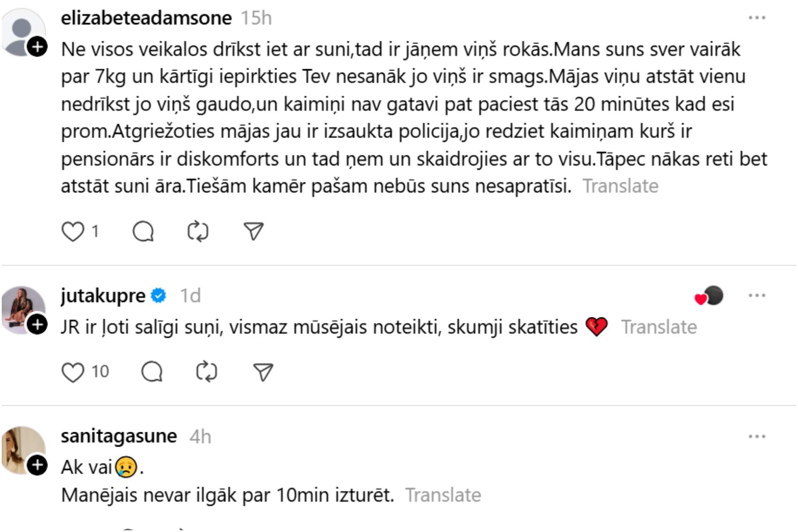798x532 pixels.
Task: Open sanitagasune's profile via username
Action: 119,436
